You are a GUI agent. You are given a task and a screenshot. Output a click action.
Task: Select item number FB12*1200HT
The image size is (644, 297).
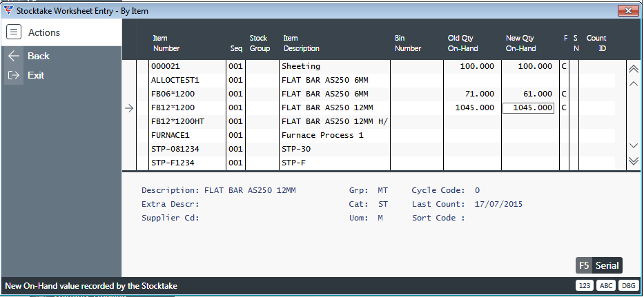177,121
